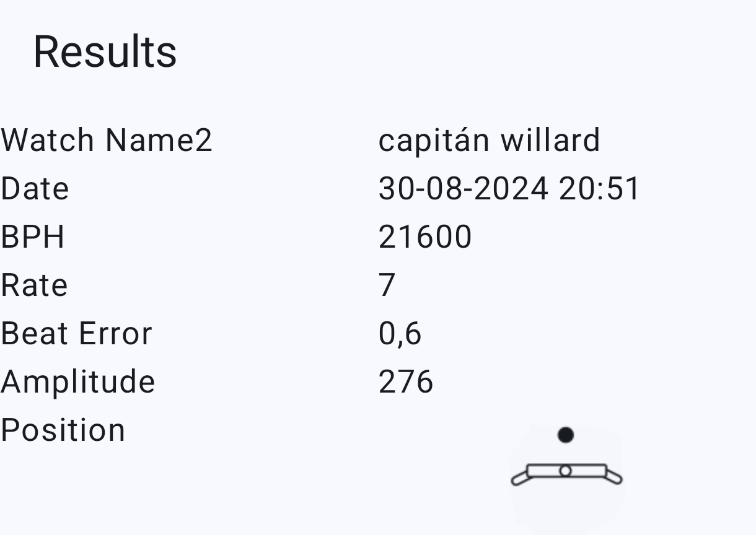The width and height of the screenshot is (756, 535).
Task: Click the small crown circle on the watch icon
Action: pos(565,471)
